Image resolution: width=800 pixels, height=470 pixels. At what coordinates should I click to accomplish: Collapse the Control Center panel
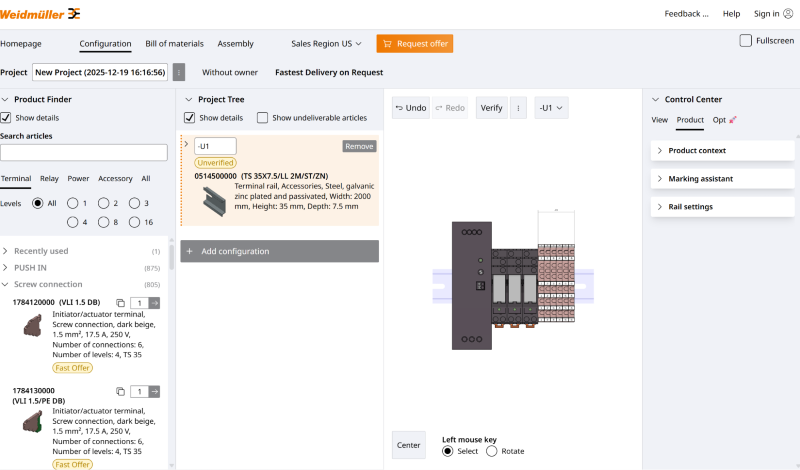coord(656,100)
